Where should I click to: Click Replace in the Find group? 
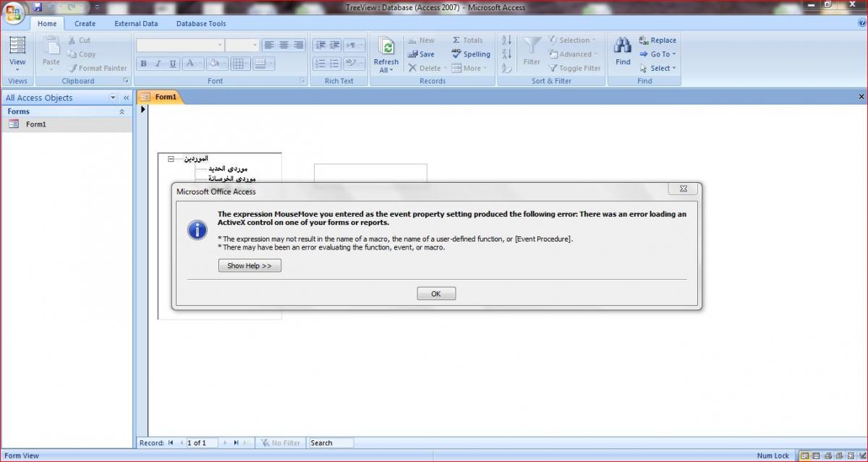pyautogui.click(x=658, y=40)
